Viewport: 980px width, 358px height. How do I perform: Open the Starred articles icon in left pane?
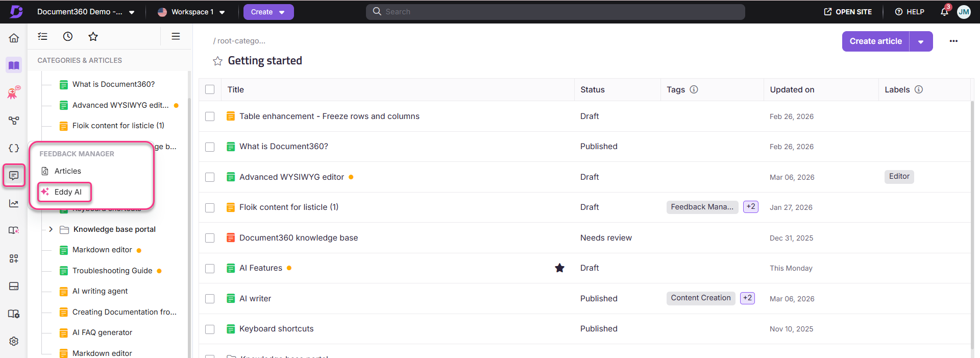(x=93, y=36)
